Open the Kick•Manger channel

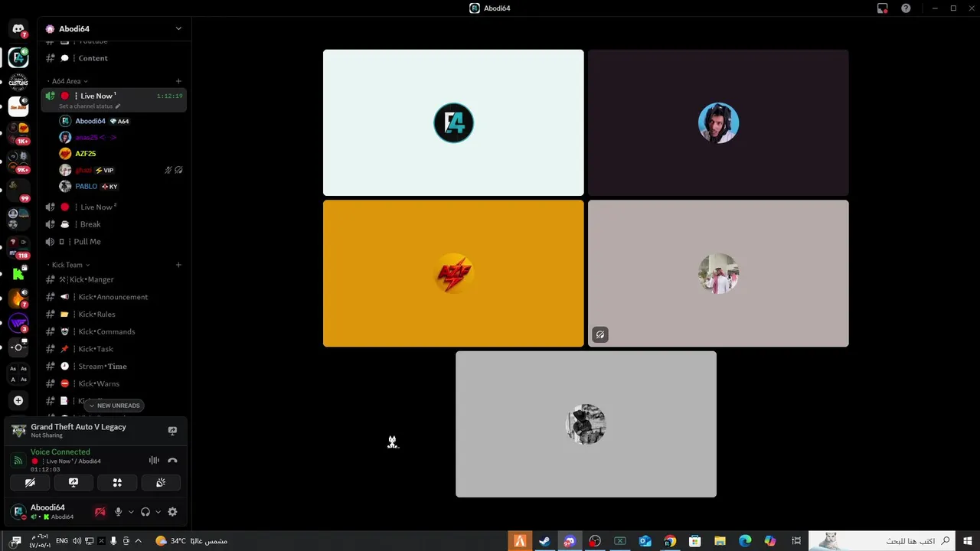pos(113,279)
